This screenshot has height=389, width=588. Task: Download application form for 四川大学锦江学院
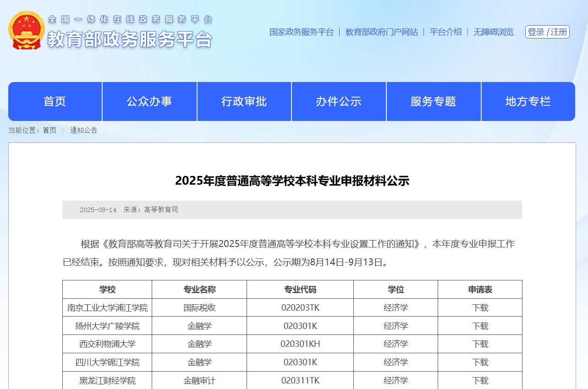(x=480, y=362)
